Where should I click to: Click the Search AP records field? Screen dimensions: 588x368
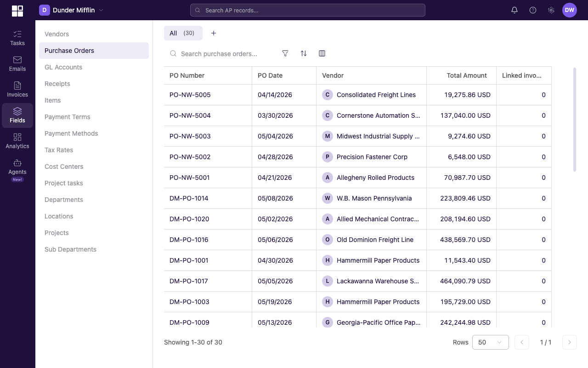308,10
